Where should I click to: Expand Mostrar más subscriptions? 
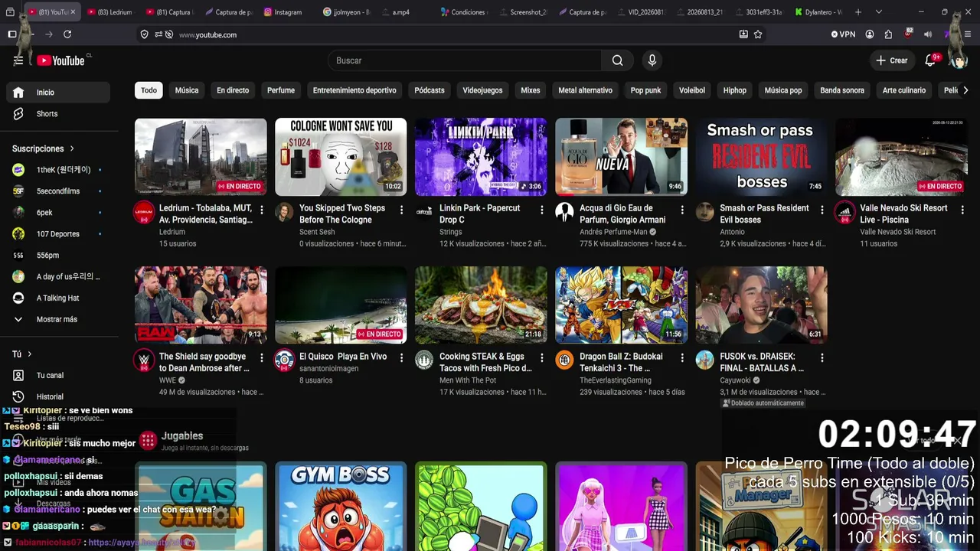pyautogui.click(x=58, y=319)
